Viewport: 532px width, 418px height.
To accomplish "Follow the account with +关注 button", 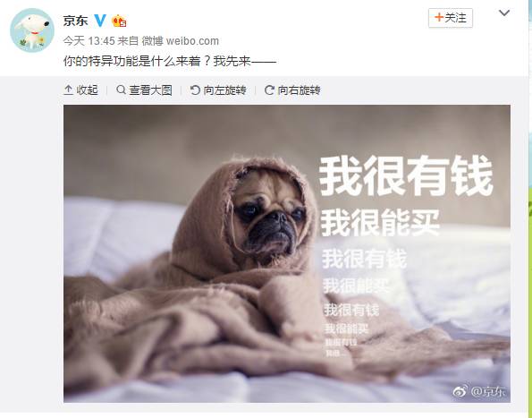I will (x=451, y=18).
